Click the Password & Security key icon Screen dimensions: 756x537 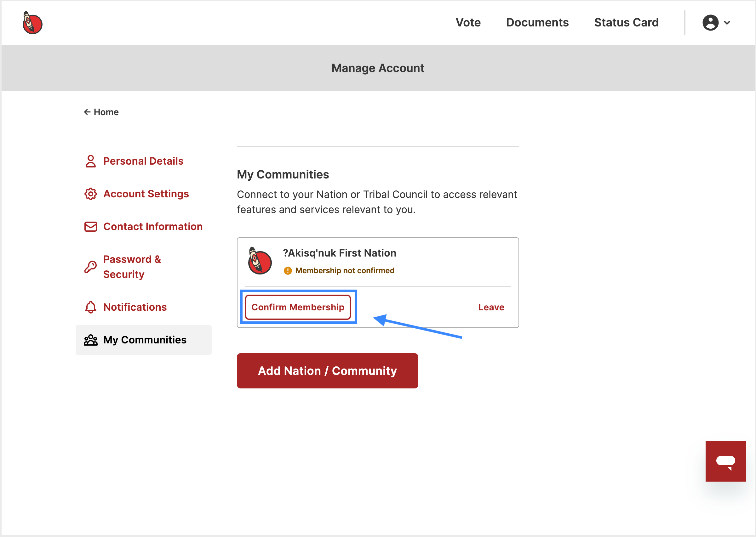click(x=90, y=267)
